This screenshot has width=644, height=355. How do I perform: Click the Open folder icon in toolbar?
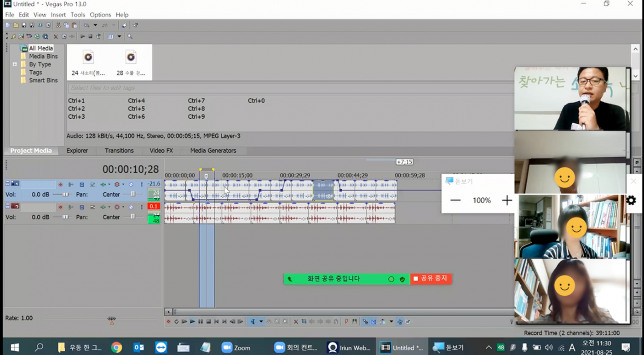(x=16, y=25)
